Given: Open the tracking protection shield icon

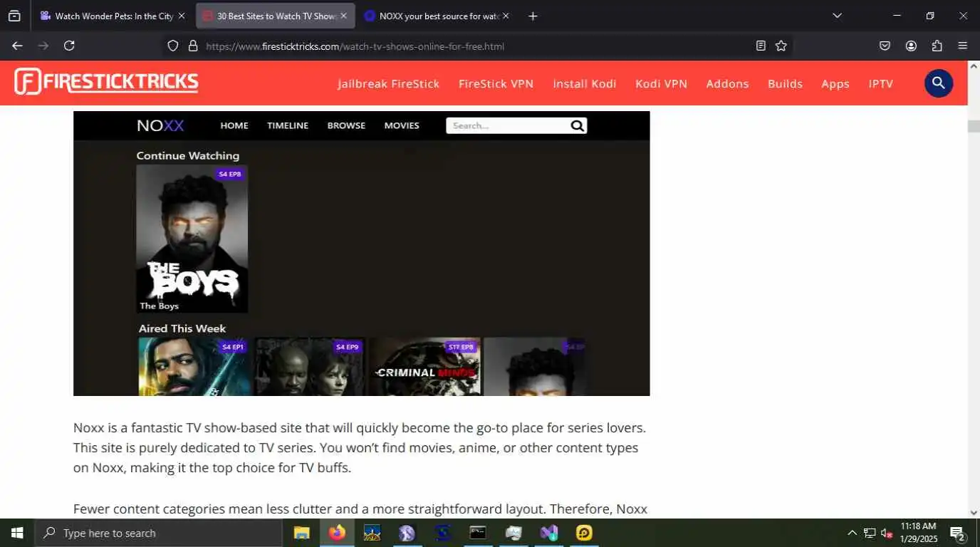Looking at the screenshot, I should coord(172,46).
